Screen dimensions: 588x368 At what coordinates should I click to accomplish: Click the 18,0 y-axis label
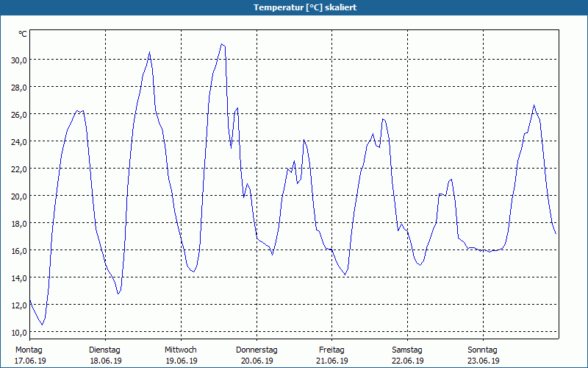[x=19, y=224]
